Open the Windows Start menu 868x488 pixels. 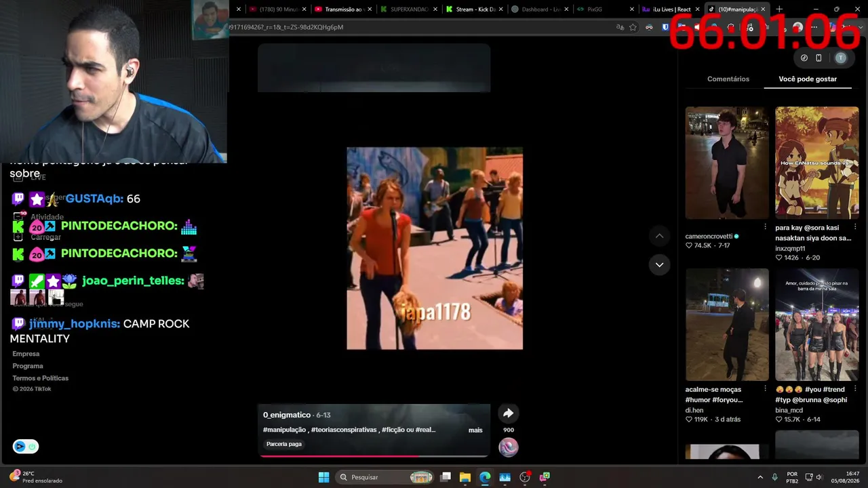[323, 477]
